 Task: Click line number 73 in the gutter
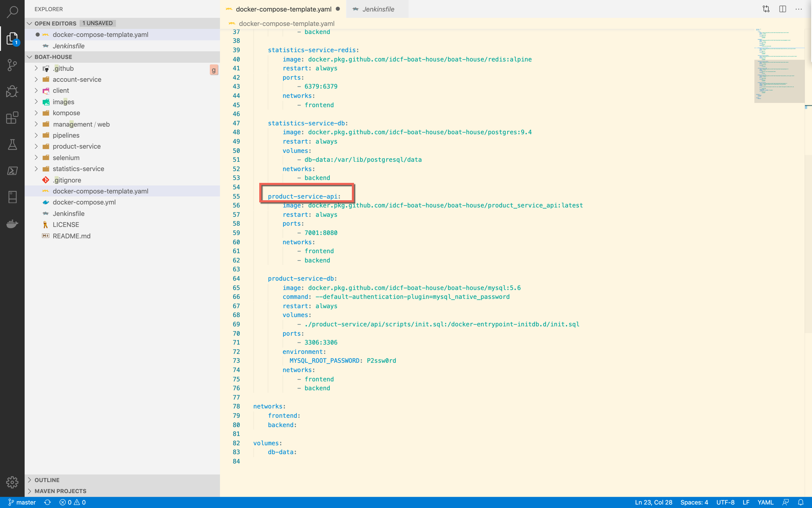pos(236,361)
